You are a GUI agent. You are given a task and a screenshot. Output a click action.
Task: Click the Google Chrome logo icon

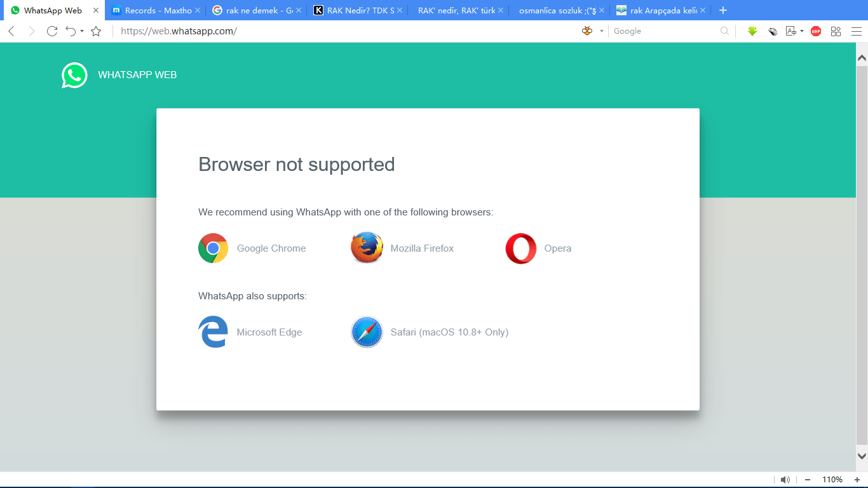pos(214,248)
